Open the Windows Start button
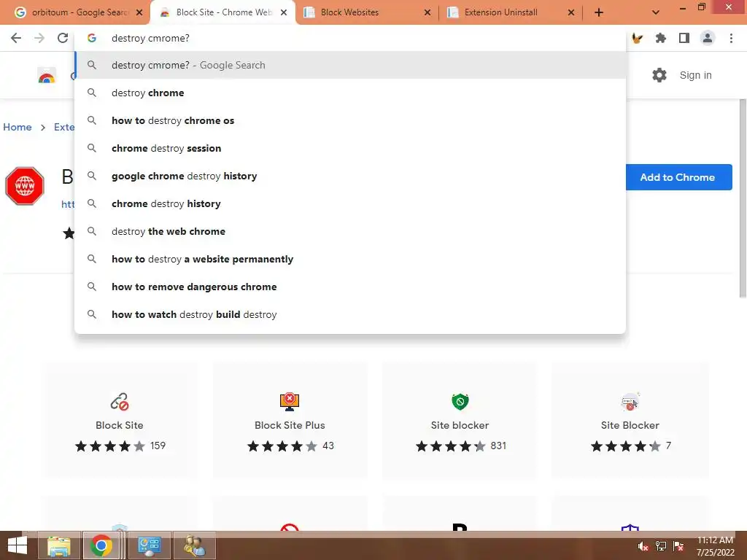This screenshot has height=560, width=747. click(x=18, y=545)
